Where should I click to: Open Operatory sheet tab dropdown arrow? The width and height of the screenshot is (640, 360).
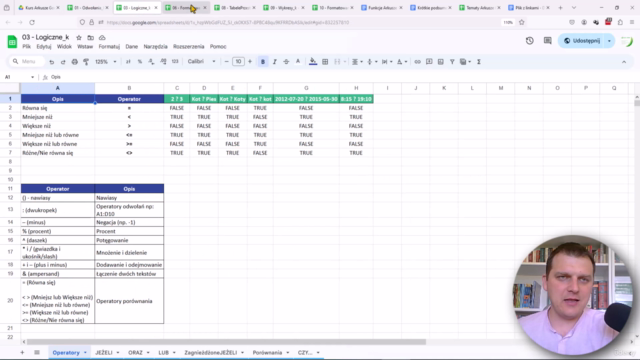85,353
